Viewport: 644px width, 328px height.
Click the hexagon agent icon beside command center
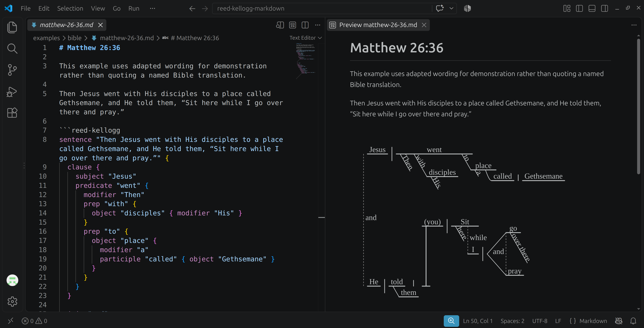467,8
